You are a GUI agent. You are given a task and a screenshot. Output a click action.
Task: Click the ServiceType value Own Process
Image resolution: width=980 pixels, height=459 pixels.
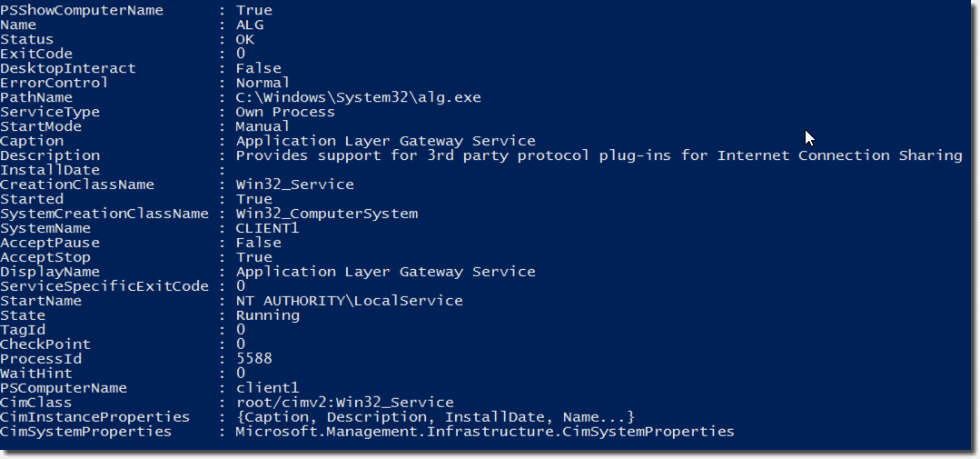(285, 112)
